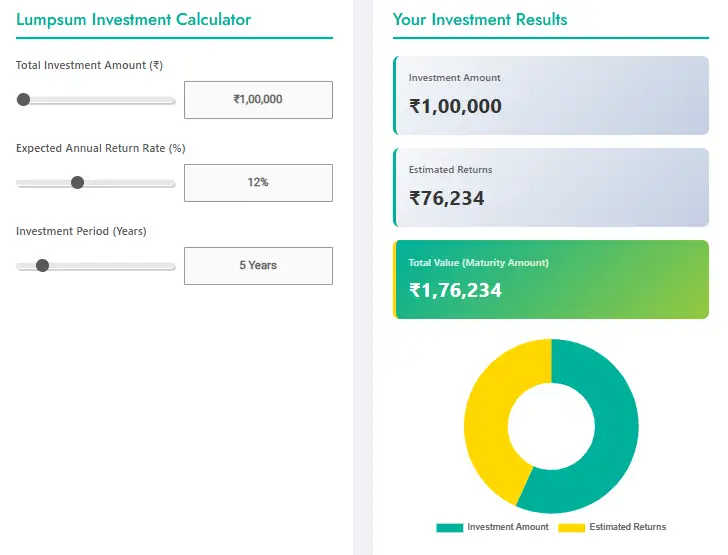Click the Estimated Returns result card
The width and height of the screenshot is (728, 555).
551,187
